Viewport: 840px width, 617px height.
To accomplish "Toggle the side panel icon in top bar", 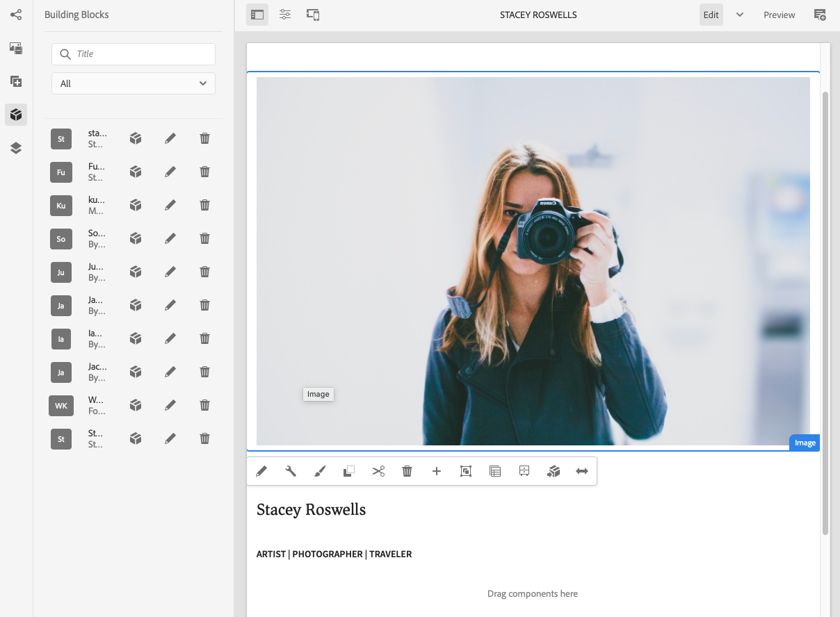I will (257, 15).
